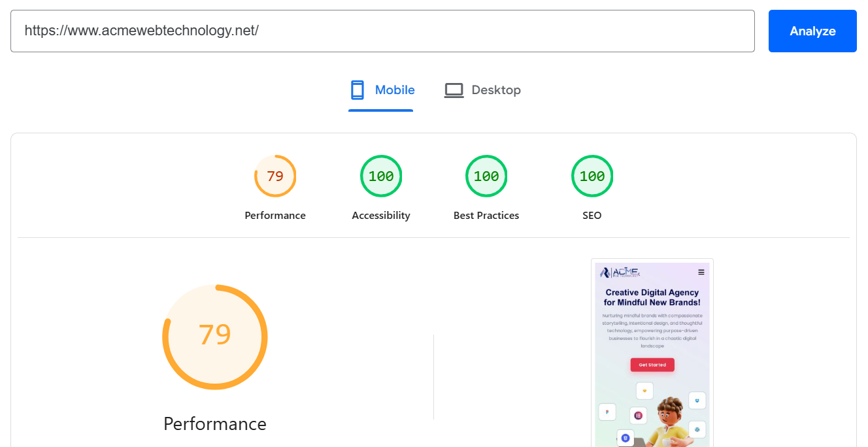
Task: Click inside the URL address field
Action: click(382, 31)
